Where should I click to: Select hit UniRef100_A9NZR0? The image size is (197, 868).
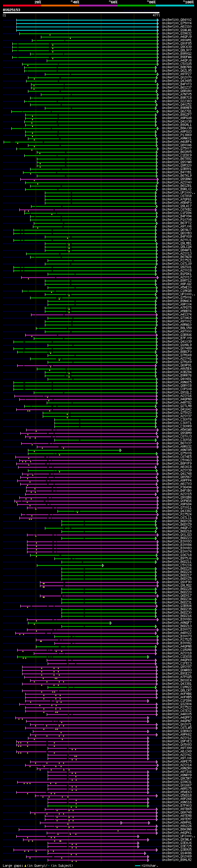[x=177, y=769]
